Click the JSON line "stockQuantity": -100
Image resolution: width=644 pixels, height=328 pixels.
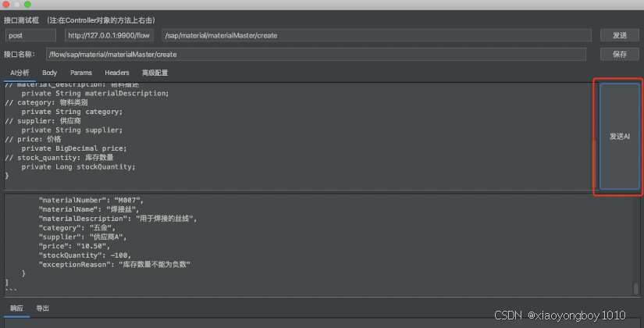pos(84,255)
